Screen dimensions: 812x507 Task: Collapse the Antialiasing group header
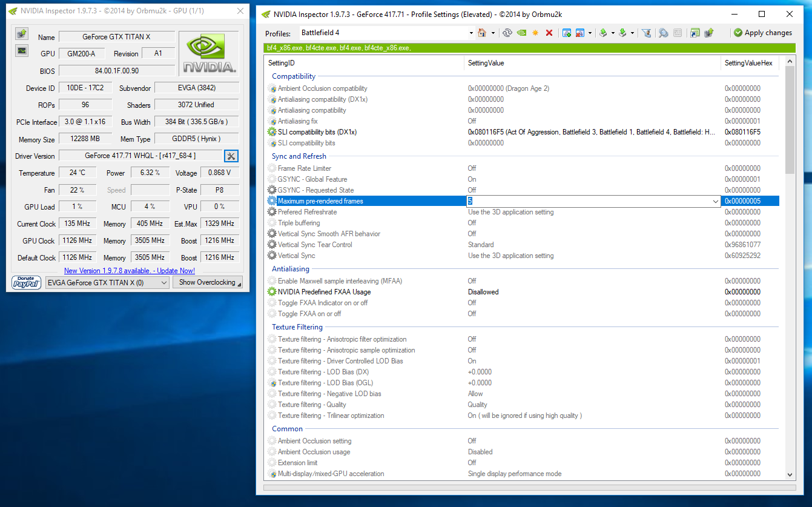point(291,269)
